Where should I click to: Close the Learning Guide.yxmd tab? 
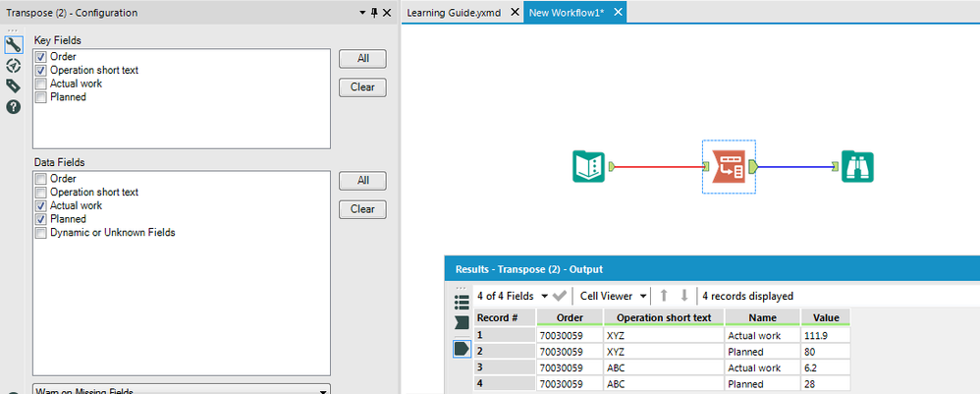click(x=515, y=12)
